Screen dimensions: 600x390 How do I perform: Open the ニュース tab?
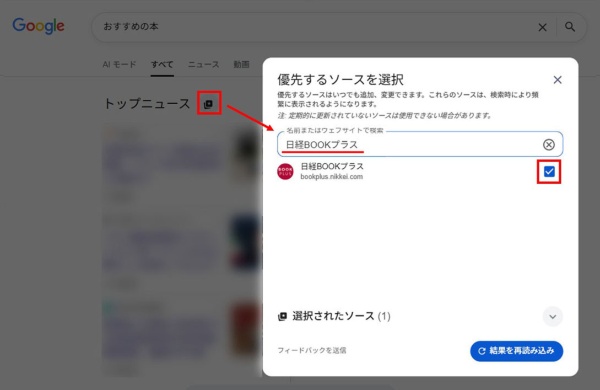[204, 64]
